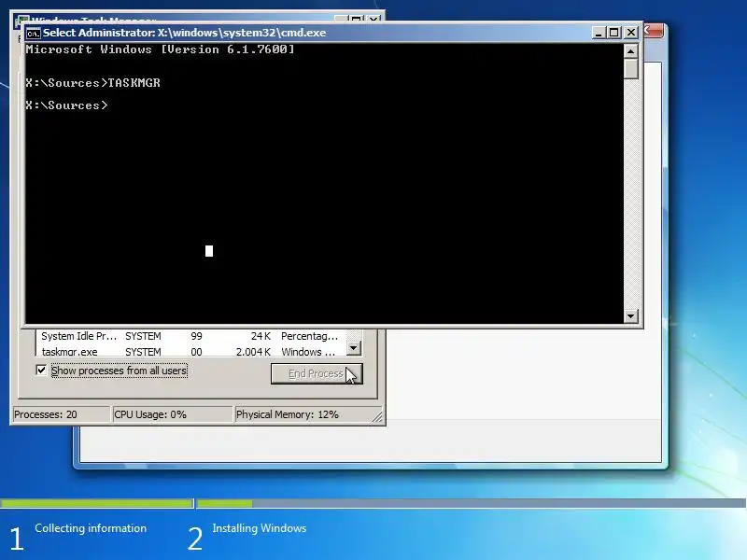Select the taskmgr.exe process row
This screenshot has height=560, width=747.
[x=190, y=352]
